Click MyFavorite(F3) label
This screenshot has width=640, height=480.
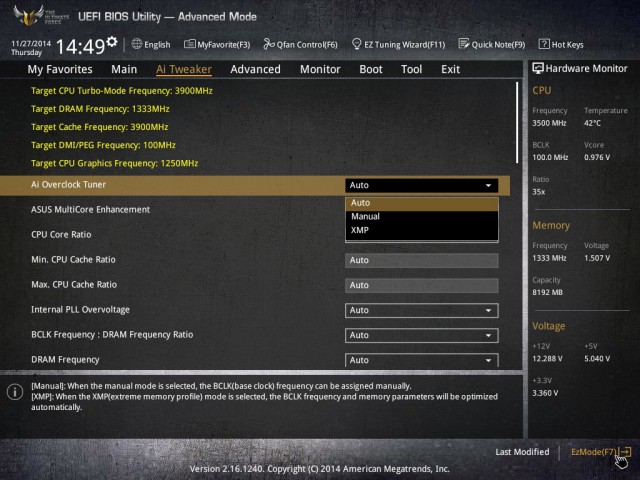point(224,44)
